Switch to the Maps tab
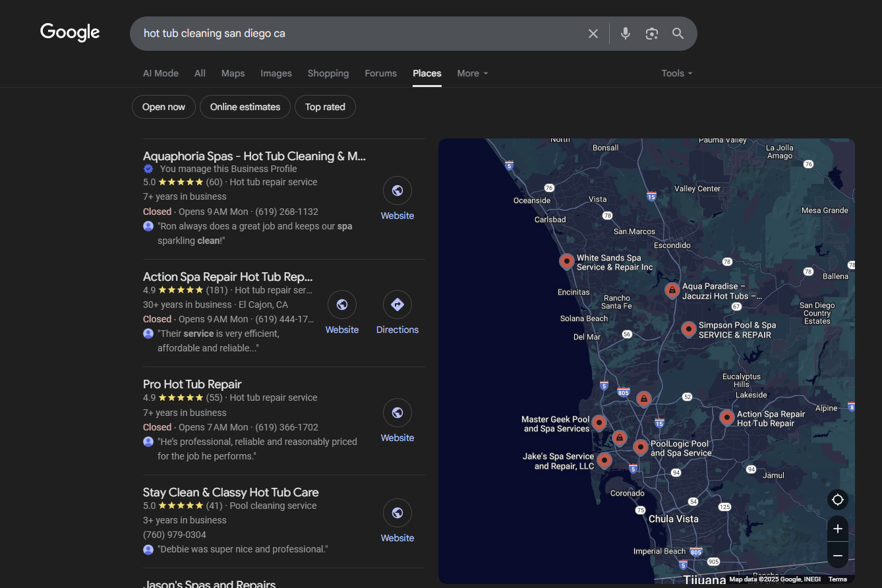The image size is (882, 588). 233,73
